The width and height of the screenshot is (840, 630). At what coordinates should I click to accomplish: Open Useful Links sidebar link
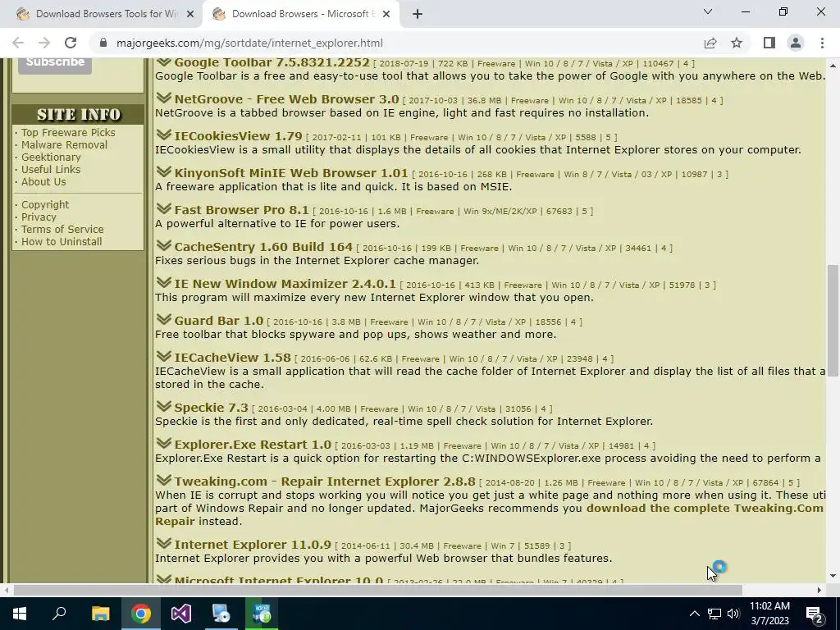tap(51, 169)
